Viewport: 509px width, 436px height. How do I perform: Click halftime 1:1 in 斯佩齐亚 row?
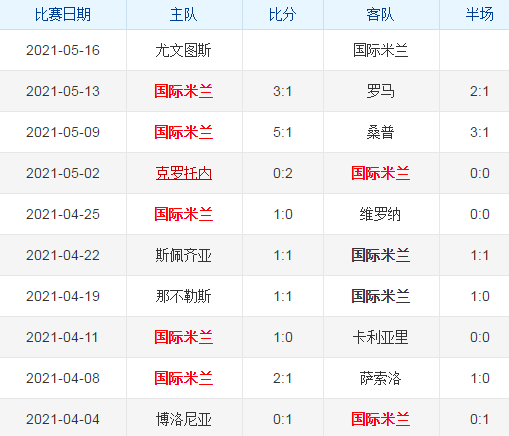point(480,255)
